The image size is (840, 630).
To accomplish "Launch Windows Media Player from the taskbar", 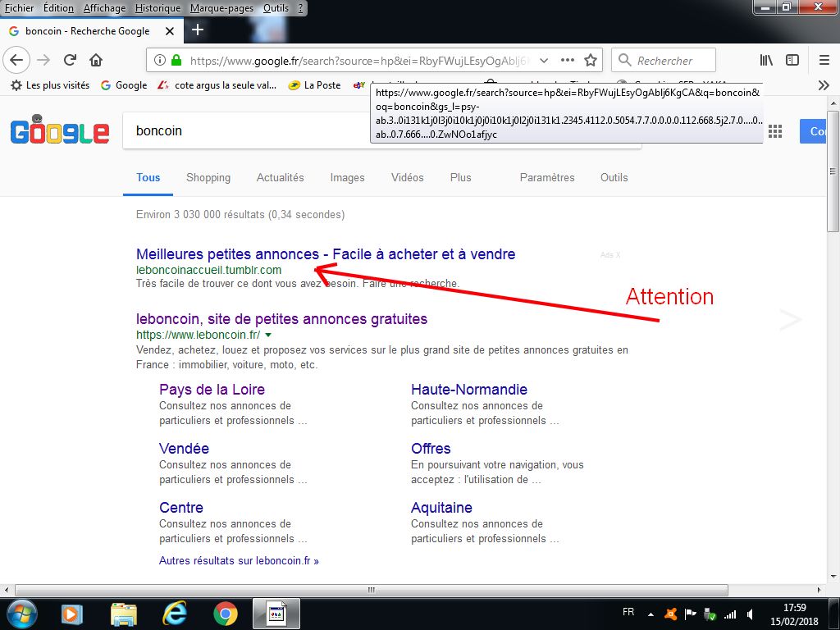I will 71,614.
